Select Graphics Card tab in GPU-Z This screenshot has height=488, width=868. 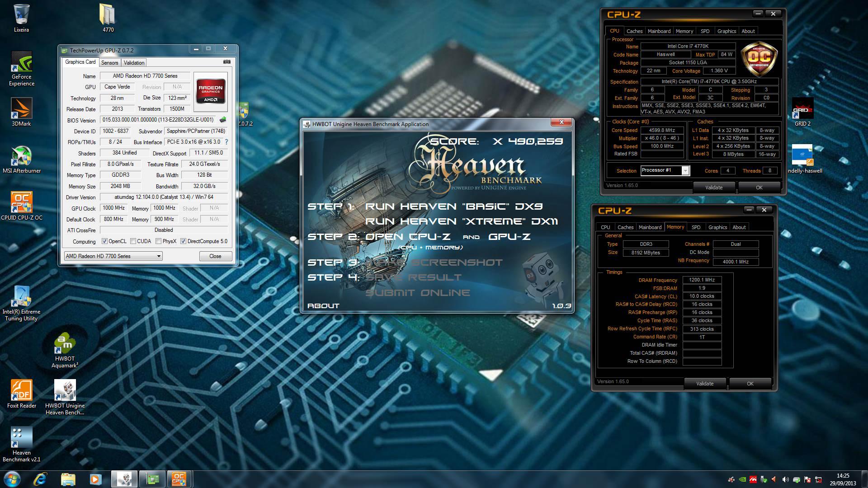coord(80,62)
